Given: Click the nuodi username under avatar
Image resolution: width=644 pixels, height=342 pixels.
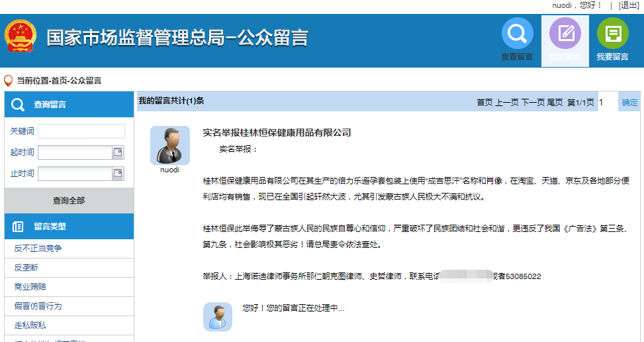Looking at the screenshot, I should coord(169,170).
